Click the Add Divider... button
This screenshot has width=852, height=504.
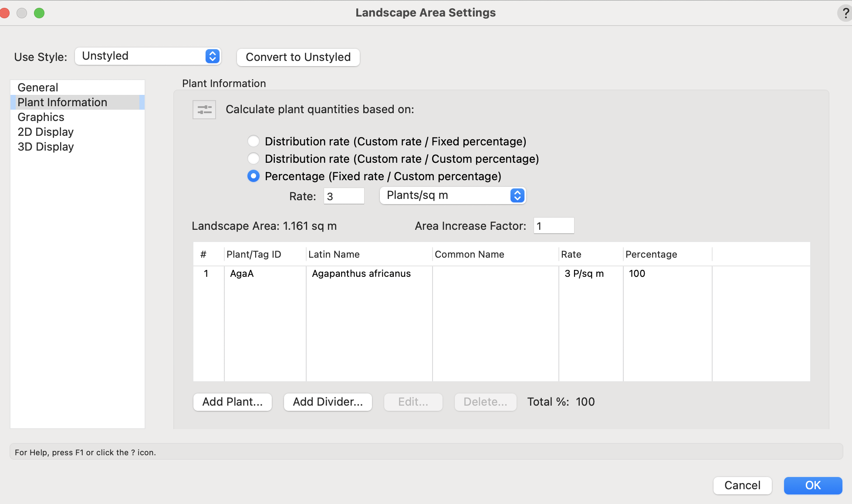pos(328,402)
